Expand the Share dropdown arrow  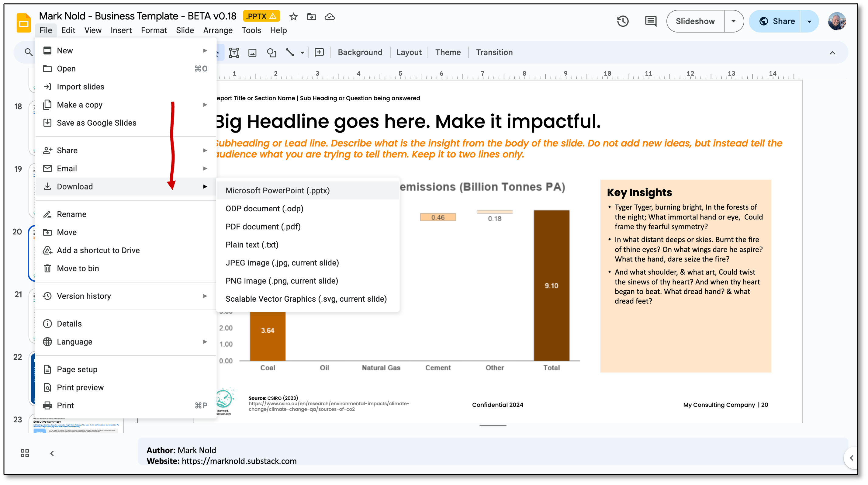click(x=809, y=21)
